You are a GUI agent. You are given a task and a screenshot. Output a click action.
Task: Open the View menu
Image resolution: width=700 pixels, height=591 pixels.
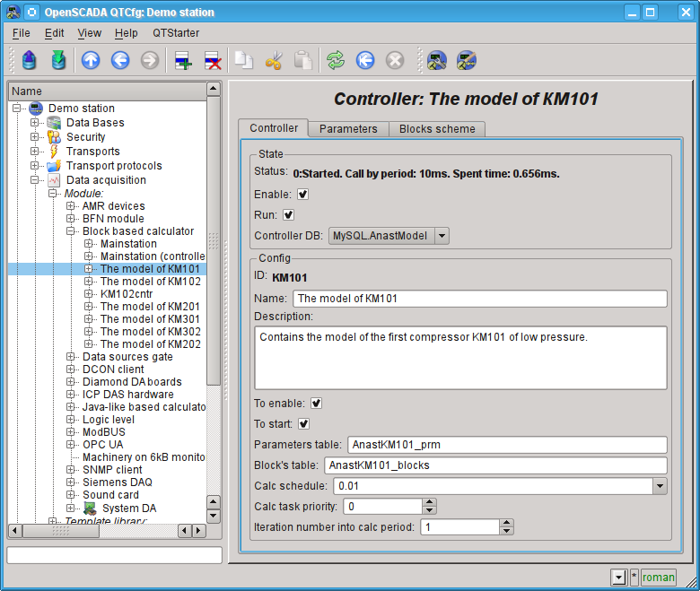(89, 33)
